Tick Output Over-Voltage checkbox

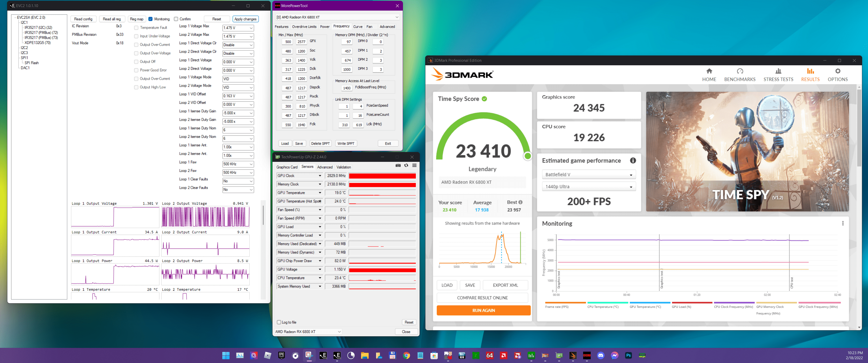pyautogui.click(x=136, y=53)
